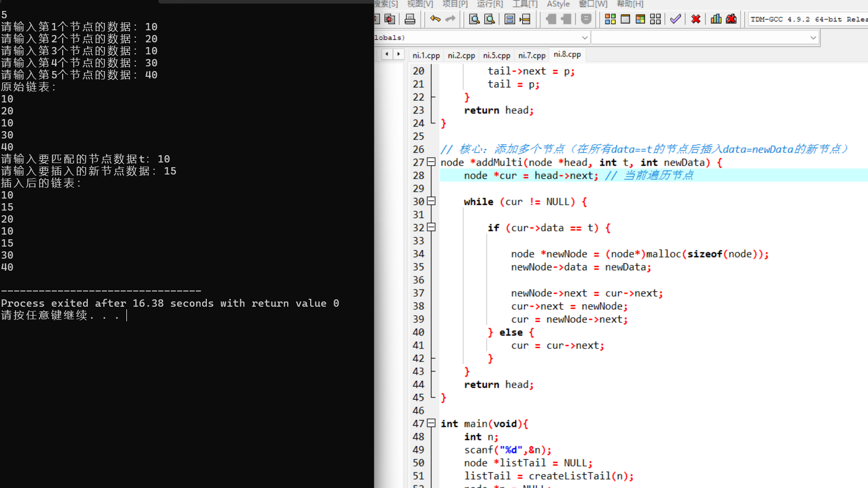
Task: Click 'newNode->next = cur->next;' code line
Action: pos(587,293)
